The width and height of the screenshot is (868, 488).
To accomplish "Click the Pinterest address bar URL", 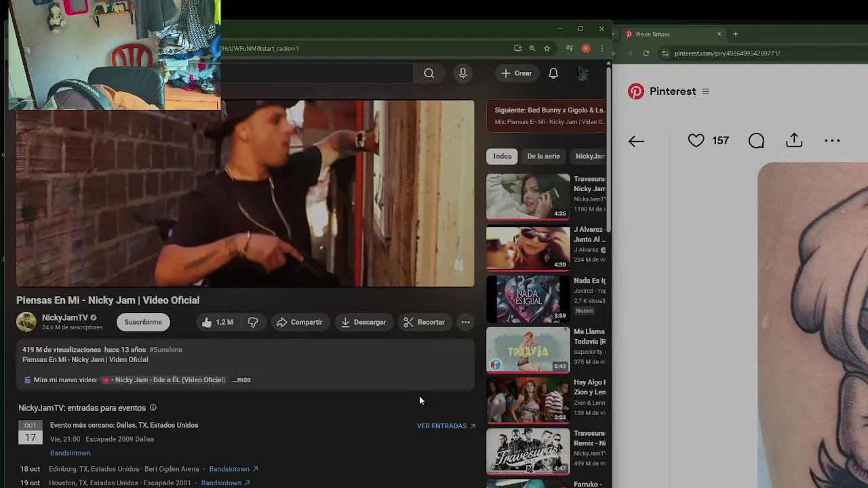I will tap(727, 54).
